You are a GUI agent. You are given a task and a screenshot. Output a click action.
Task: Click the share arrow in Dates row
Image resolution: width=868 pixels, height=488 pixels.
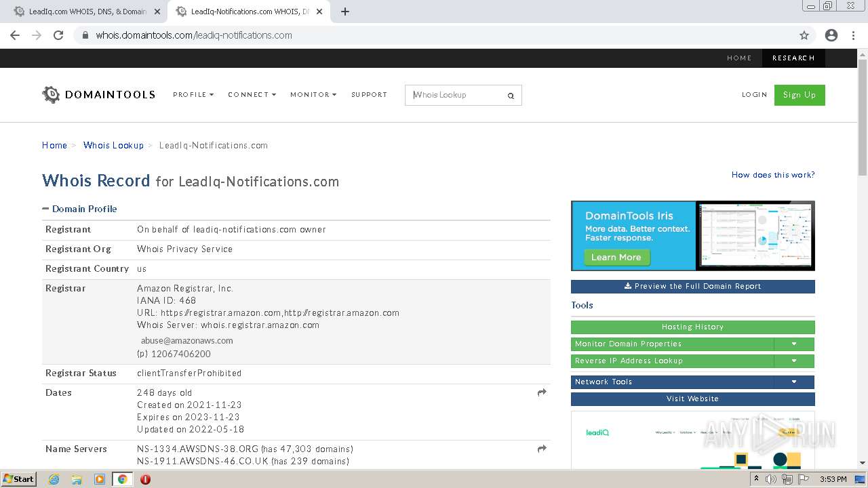click(x=542, y=392)
